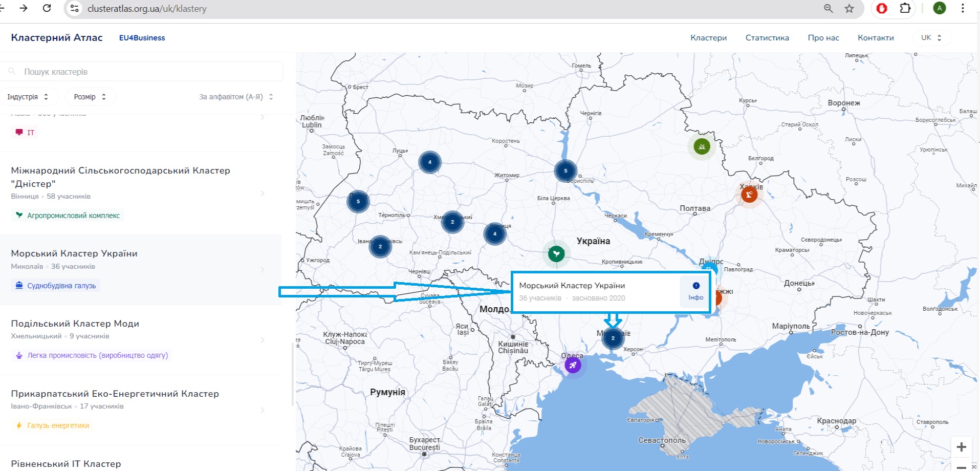Click the green fork cluster icon near Кропивницький
The image size is (980, 471).
click(556, 252)
